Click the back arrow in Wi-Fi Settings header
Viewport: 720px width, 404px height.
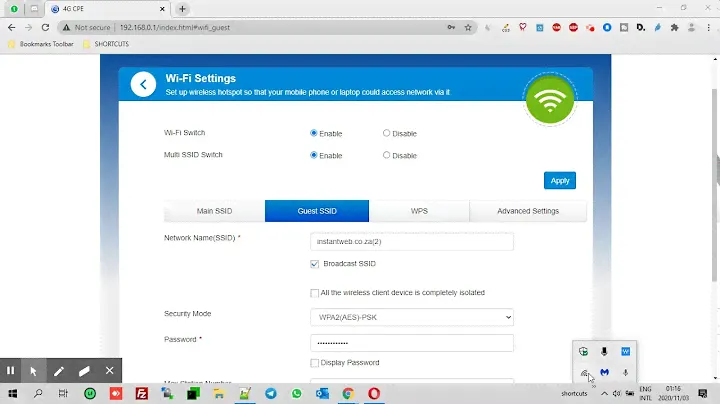point(144,85)
